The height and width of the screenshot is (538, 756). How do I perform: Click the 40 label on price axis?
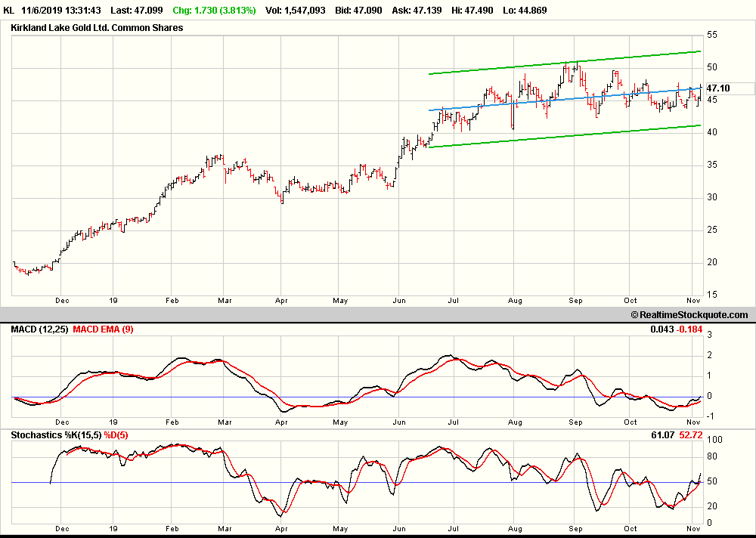pyautogui.click(x=711, y=132)
